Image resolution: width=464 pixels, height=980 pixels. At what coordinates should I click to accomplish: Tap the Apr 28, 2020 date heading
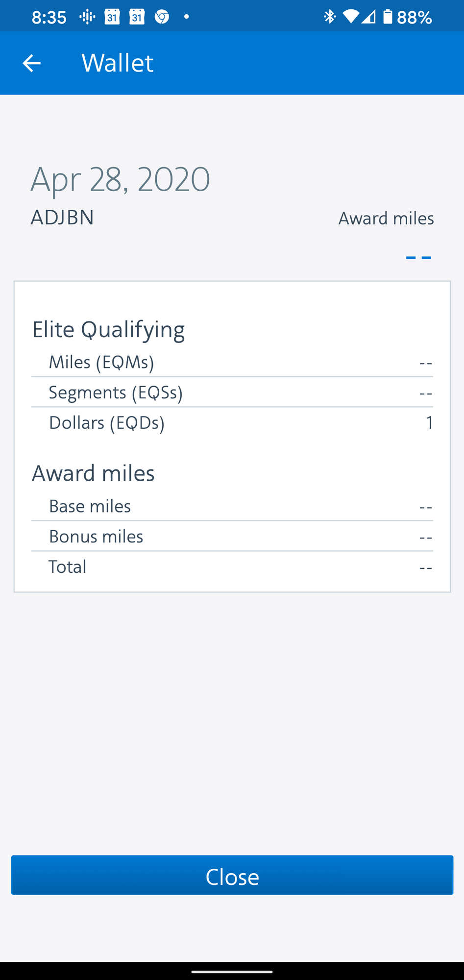coord(121,179)
